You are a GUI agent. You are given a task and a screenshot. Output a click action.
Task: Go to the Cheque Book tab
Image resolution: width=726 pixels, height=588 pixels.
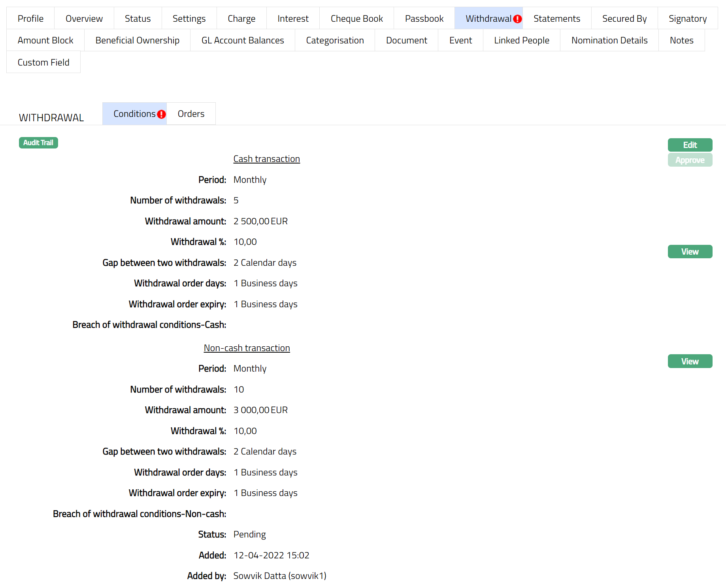pyautogui.click(x=356, y=19)
